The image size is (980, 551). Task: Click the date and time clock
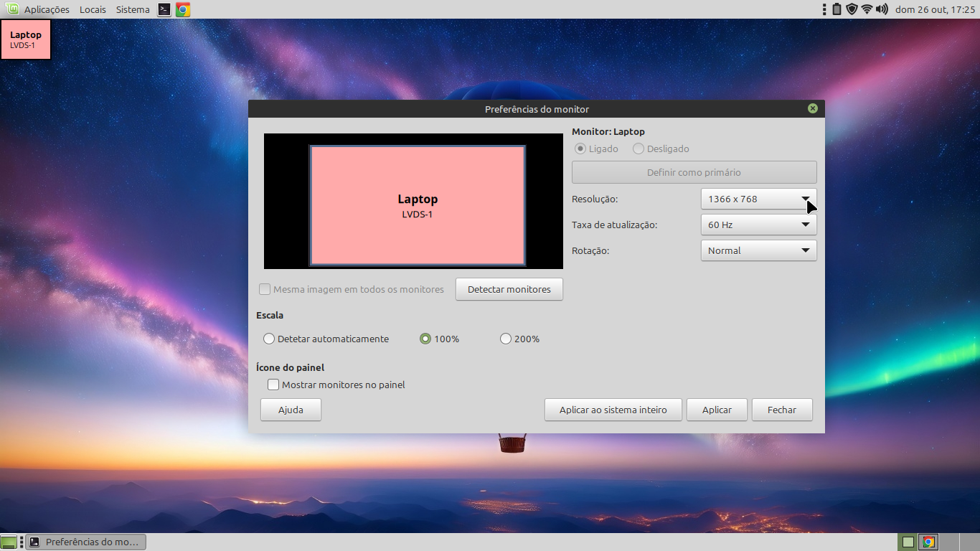click(x=935, y=9)
